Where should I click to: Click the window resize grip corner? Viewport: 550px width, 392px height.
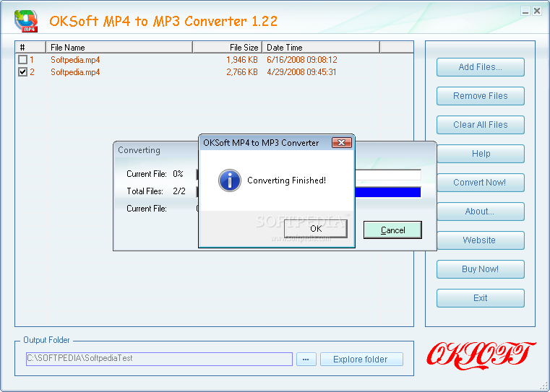(543, 386)
